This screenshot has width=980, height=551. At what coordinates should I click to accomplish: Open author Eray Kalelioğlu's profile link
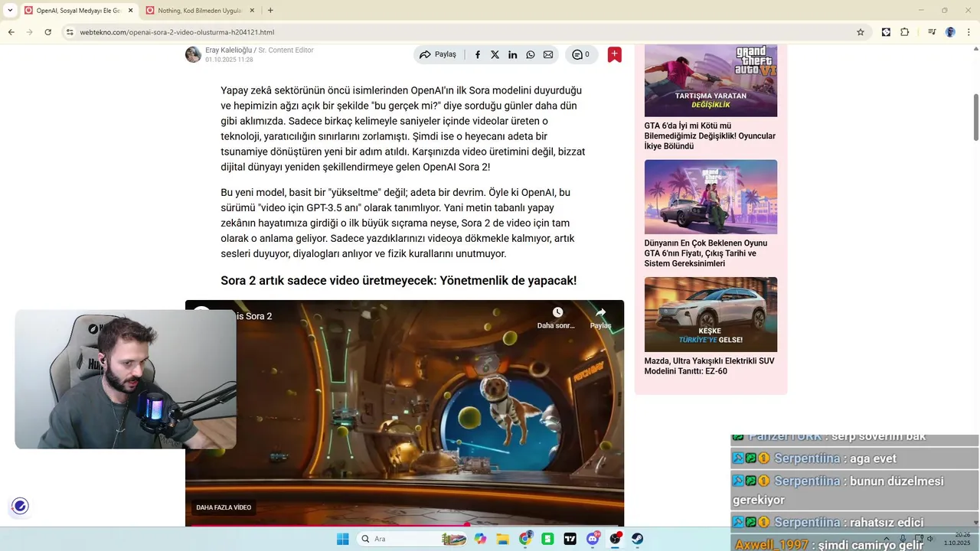(x=228, y=50)
